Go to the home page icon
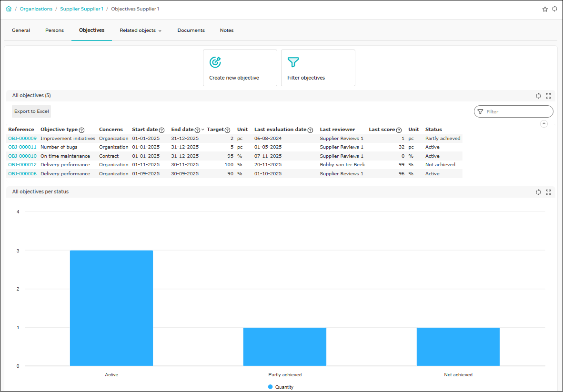Image resolution: width=563 pixels, height=392 pixels. point(9,9)
